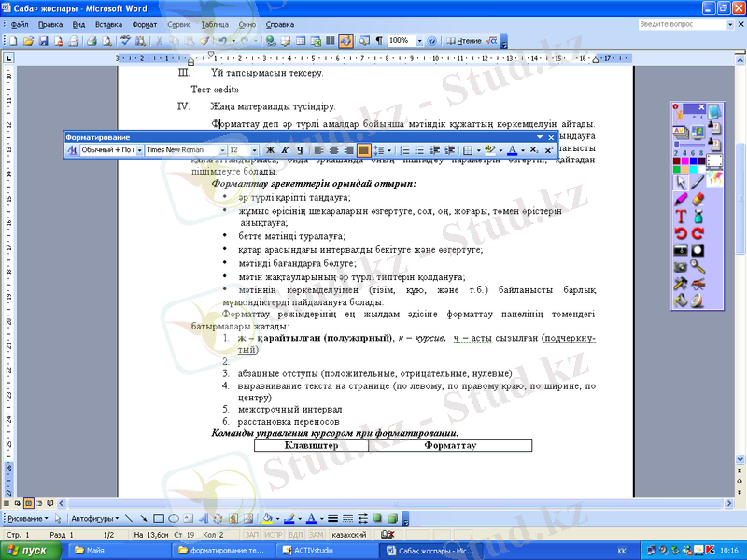Open the Таблица menu

point(214,22)
